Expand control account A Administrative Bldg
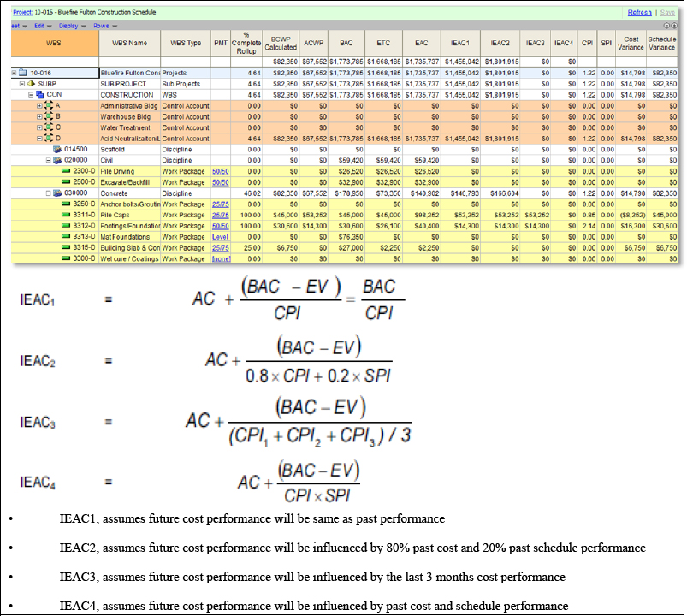 (39, 105)
